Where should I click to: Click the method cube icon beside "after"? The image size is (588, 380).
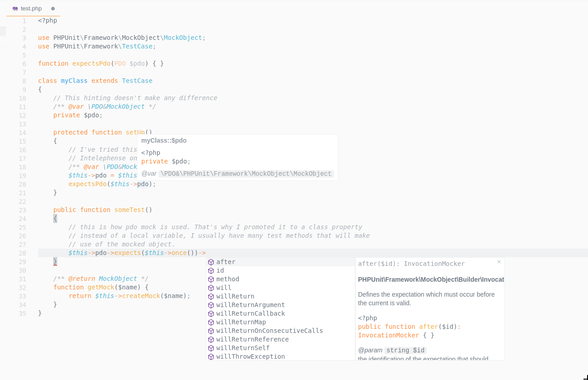(x=211, y=262)
